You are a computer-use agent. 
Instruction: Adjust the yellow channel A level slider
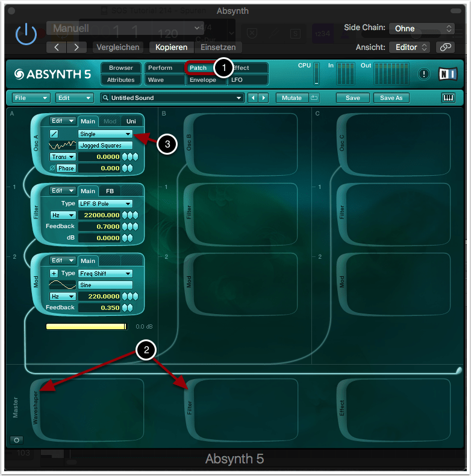point(87,326)
